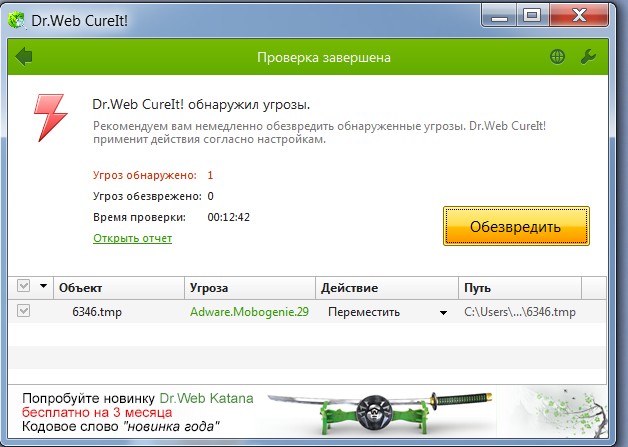
Task: Select the 6346.tmp object name
Action: [97, 312]
